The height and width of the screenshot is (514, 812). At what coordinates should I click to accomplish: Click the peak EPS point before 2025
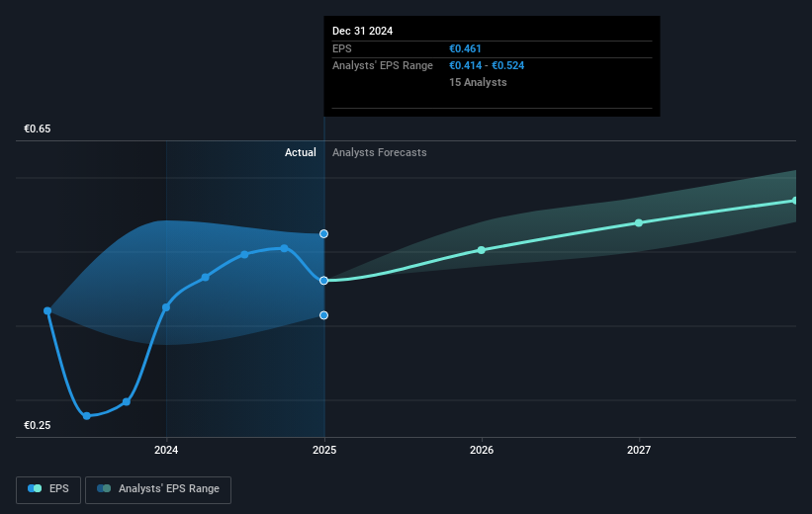(284, 248)
